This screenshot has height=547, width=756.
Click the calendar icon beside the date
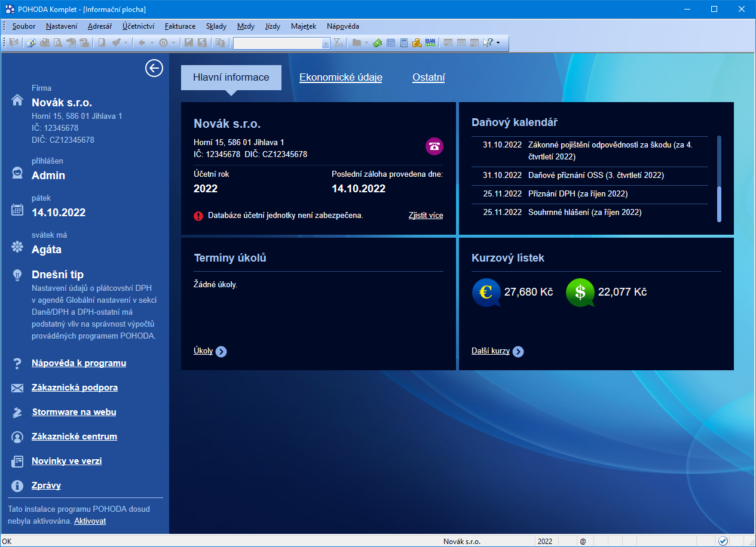coord(17,210)
